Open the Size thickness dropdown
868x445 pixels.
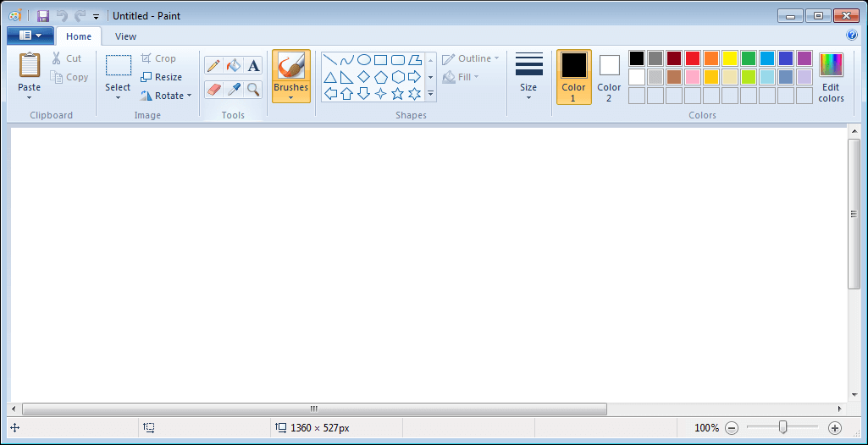coord(528,77)
